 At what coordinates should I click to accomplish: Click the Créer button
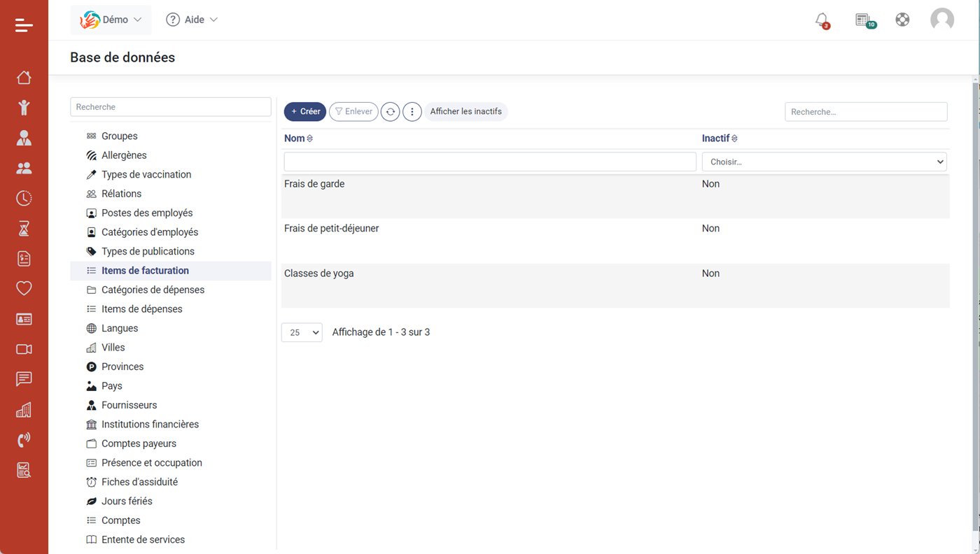tap(305, 112)
